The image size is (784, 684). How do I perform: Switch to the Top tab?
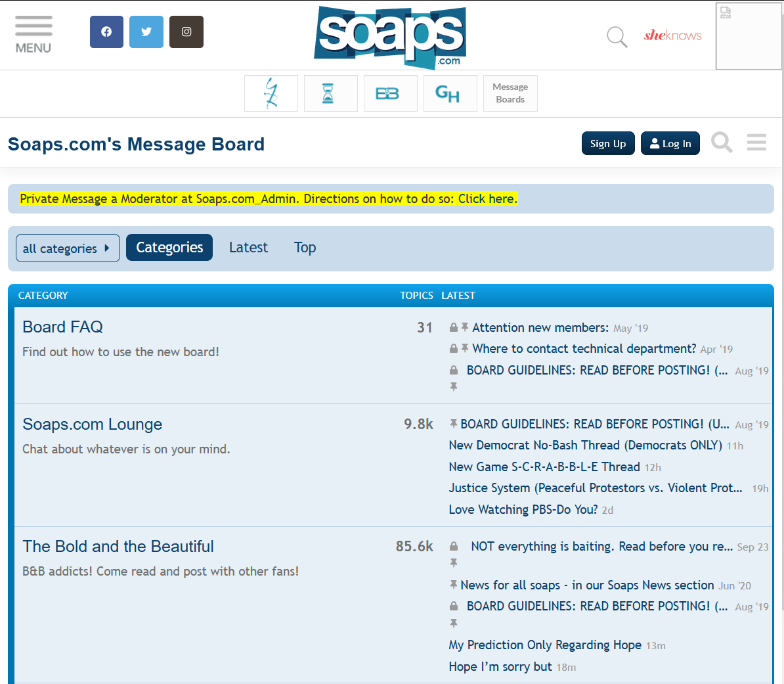(x=305, y=247)
